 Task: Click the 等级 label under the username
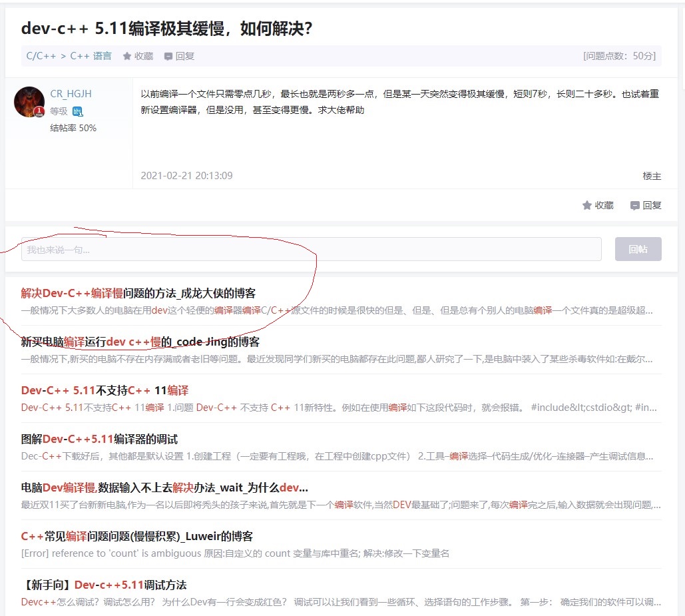pyautogui.click(x=59, y=111)
